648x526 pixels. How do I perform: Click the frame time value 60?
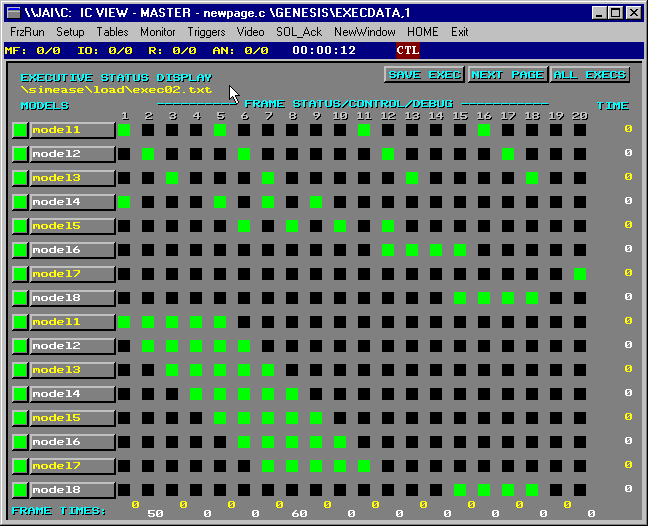point(299,514)
